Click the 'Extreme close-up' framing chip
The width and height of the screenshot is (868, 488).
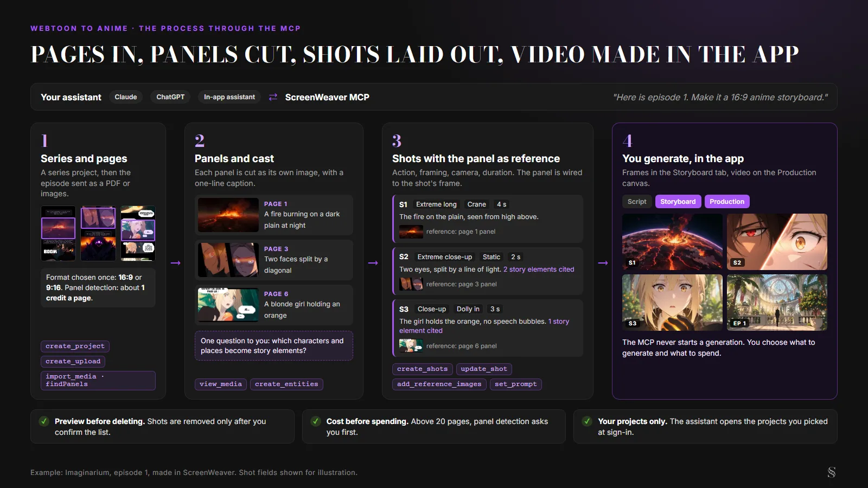click(445, 257)
